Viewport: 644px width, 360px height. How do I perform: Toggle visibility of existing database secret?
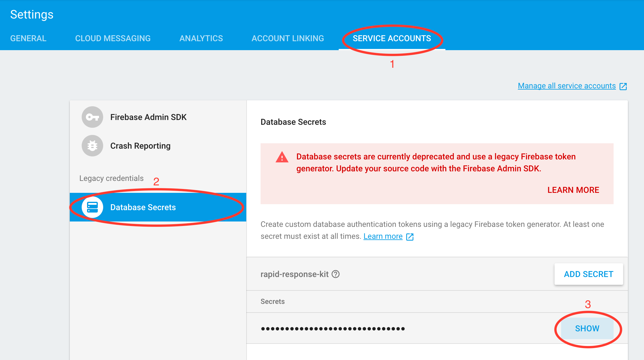click(586, 328)
